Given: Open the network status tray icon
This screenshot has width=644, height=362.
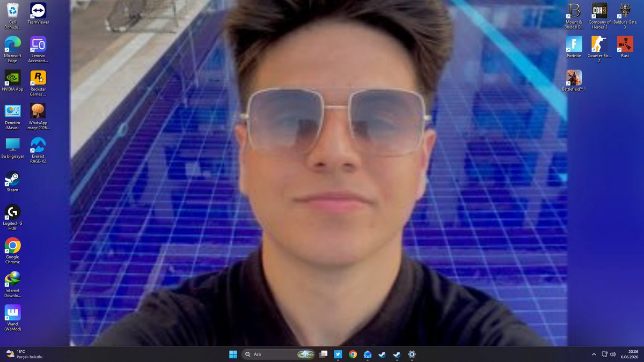Looking at the screenshot, I should 604,354.
